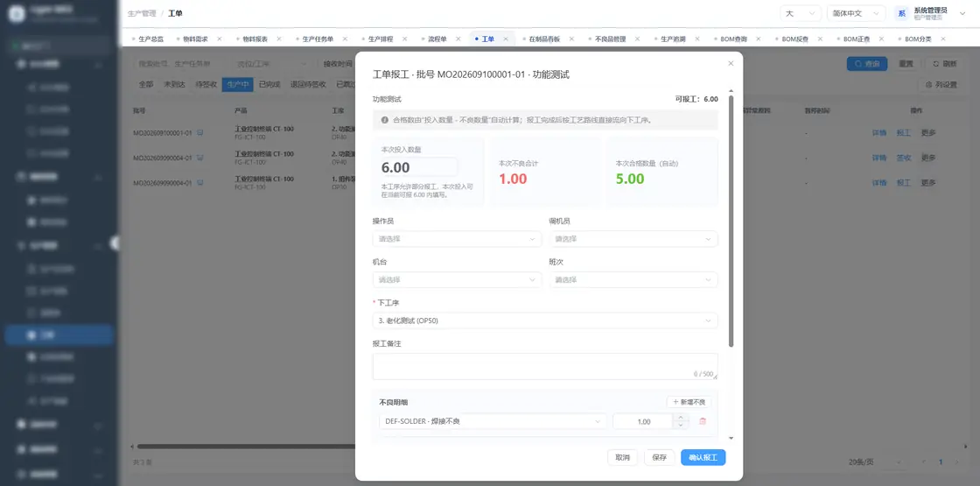980x486 pixels.
Task: Increase defect quantity with the up arrow
Action: (x=681, y=418)
